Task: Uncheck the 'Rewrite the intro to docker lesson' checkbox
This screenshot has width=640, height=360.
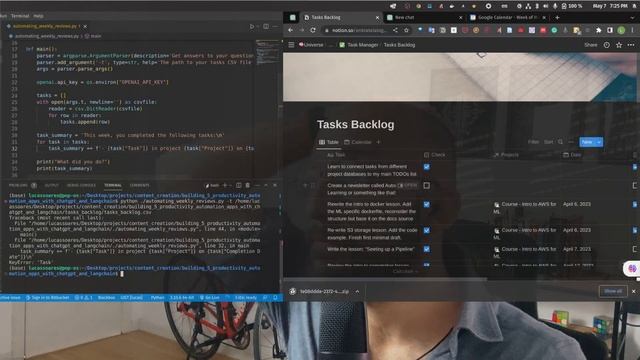Action: (427, 204)
